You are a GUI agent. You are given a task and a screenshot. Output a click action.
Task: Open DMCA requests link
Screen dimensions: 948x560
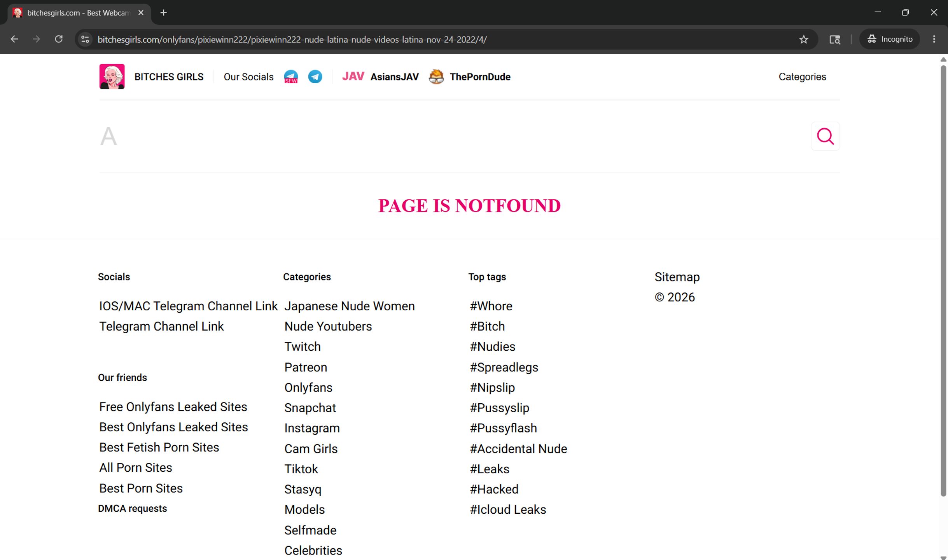132,509
